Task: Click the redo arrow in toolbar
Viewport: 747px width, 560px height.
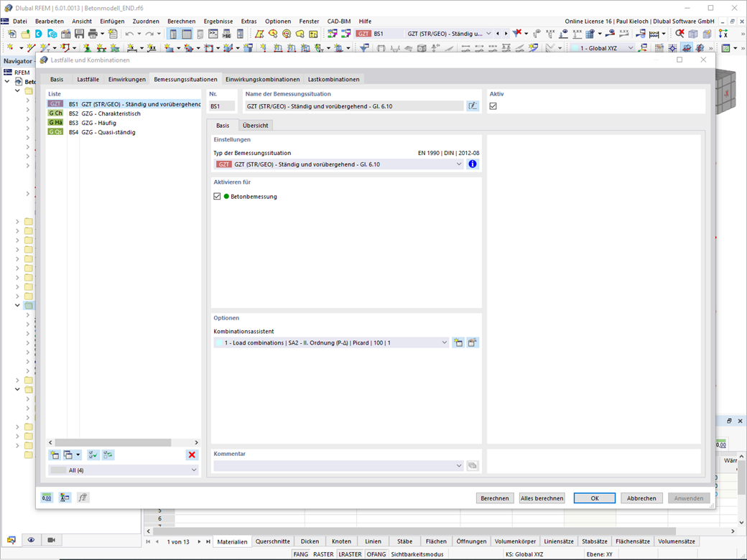Action: pos(149,34)
